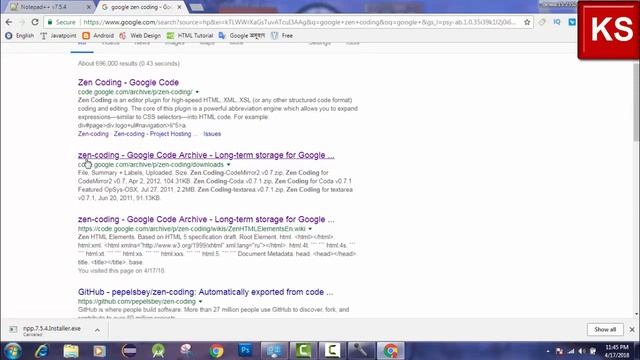Screen dimensions: 640x360
Task: Open first zen-coding Google Code Archive downloads result
Action: pyautogui.click(x=206, y=155)
